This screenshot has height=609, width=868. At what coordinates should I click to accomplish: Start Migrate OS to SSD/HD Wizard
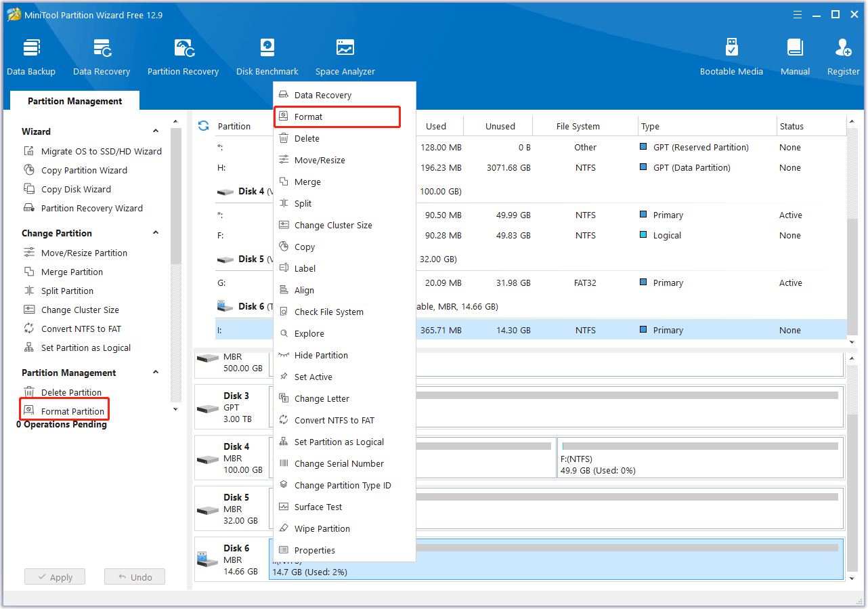pyautogui.click(x=93, y=151)
